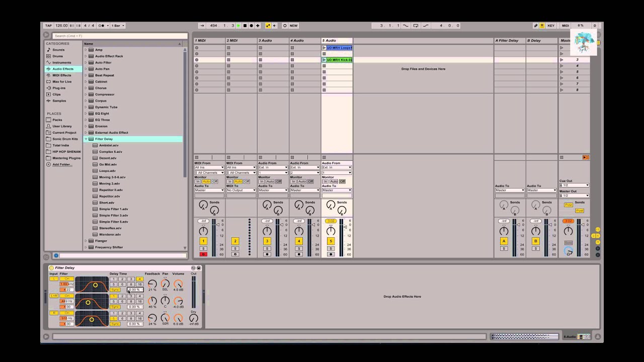Select the B Delay return header
This screenshot has width=644, height=362.
[541, 40]
